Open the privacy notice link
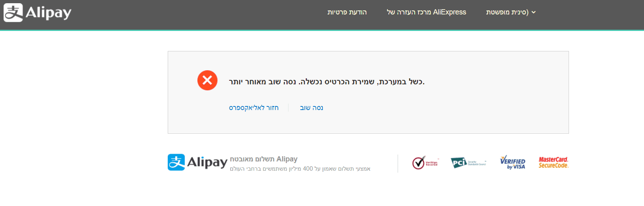Screen dimensions: 644x206 (347, 12)
